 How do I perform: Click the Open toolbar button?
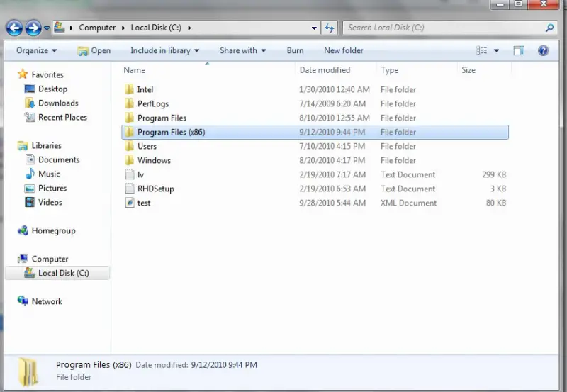pos(94,50)
